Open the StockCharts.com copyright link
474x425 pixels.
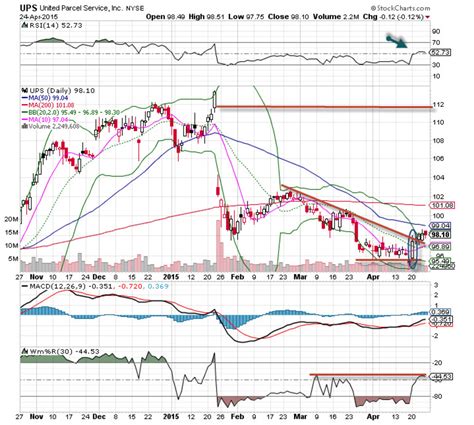400,8
